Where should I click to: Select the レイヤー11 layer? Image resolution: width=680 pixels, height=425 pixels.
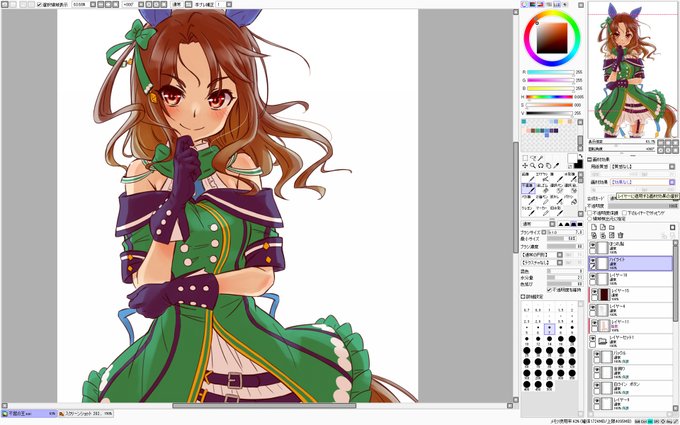click(x=631, y=326)
